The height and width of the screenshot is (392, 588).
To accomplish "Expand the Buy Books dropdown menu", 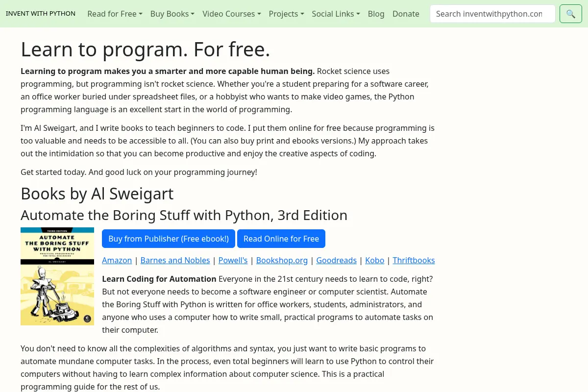I will coord(172,14).
